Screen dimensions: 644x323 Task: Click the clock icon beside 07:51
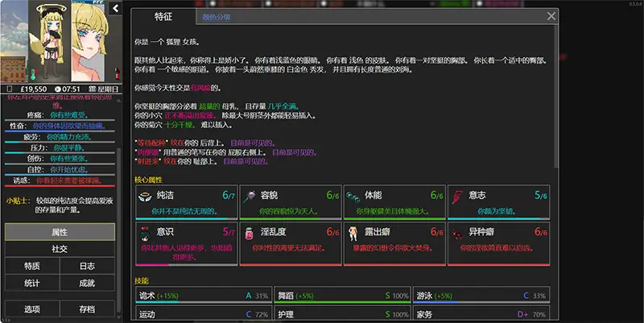58,89
